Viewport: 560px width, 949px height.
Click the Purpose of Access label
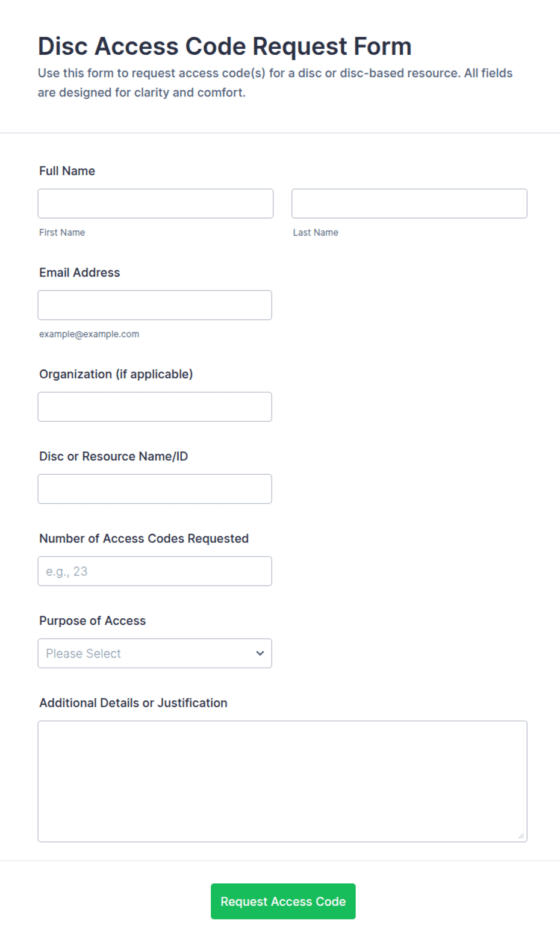click(x=93, y=621)
